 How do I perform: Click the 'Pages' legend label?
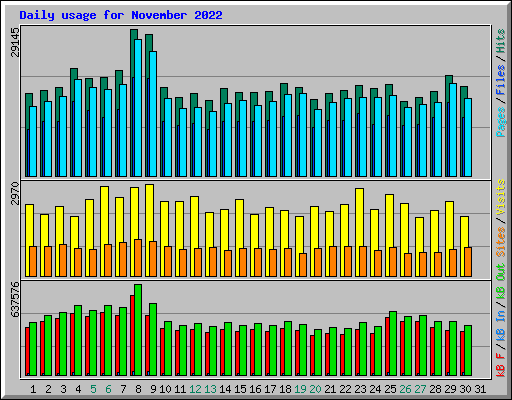(x=501, y=122)
